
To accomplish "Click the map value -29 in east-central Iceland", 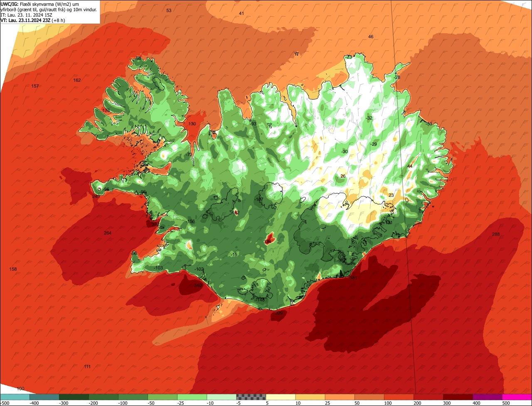I will (374, 144).
